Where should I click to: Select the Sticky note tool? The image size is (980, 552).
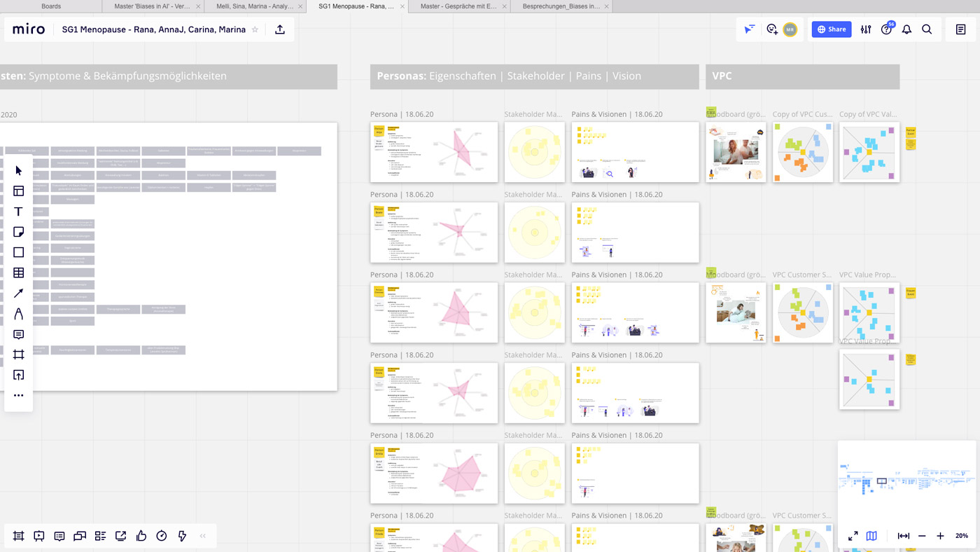pos(19,232)
